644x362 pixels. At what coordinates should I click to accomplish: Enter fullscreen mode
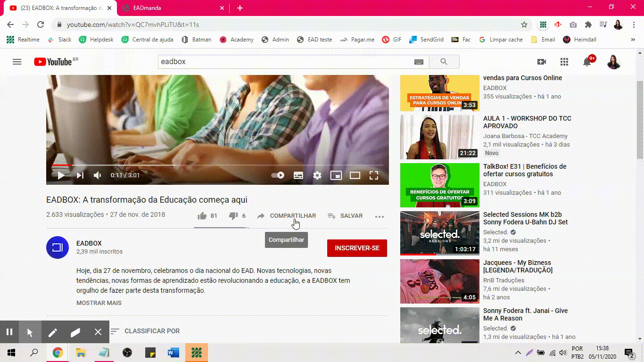pyautogui.click(x=374, y=175)
